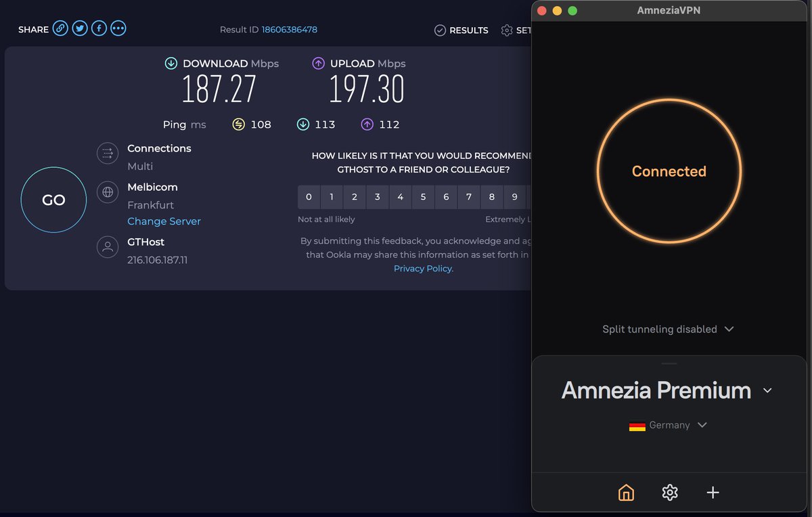Expand Split tunneling disabled dropdown
Screen dimensions: 812x517
[x=669, y=329]
